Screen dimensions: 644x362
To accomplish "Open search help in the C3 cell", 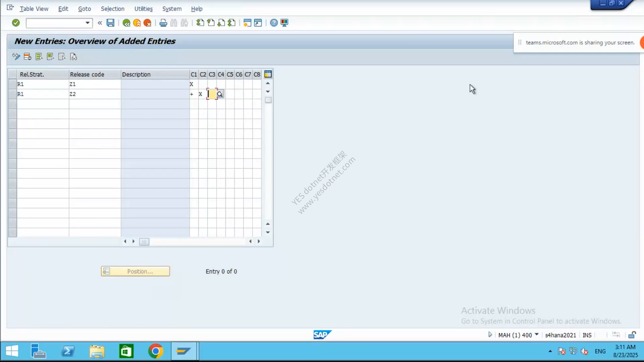I will click(x=220, y=94).
